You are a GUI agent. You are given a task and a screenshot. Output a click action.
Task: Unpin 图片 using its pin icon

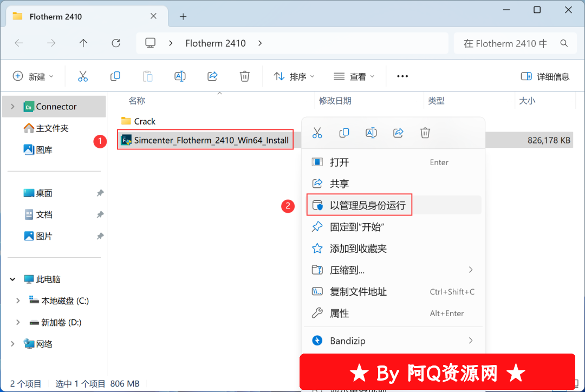coord(100,237)
